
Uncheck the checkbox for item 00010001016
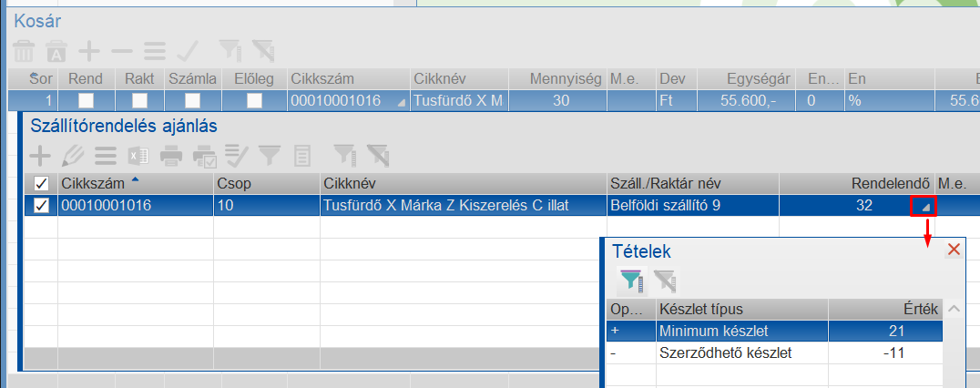coord(41,206)
